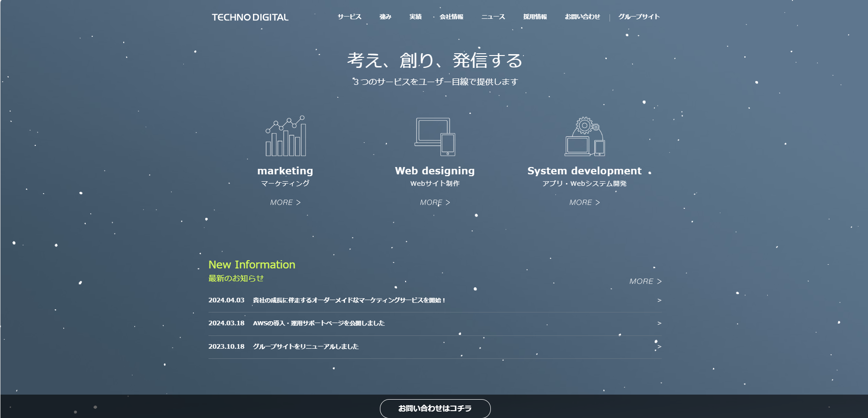868x418 pixels.
Task: Click the marketing bar chart icon
Action: [x=285, y=136]
